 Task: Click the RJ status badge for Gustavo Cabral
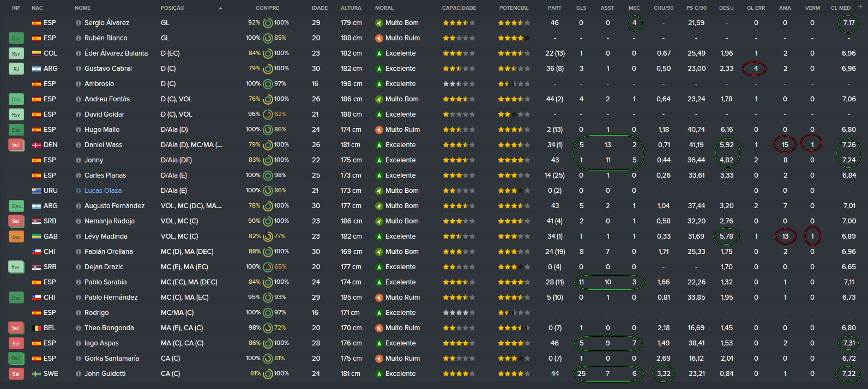pyautogui.click(x=16, y=69)
